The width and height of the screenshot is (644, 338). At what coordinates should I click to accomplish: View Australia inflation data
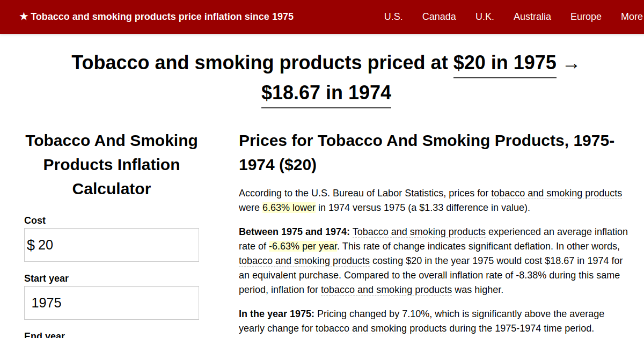(532, 17)
